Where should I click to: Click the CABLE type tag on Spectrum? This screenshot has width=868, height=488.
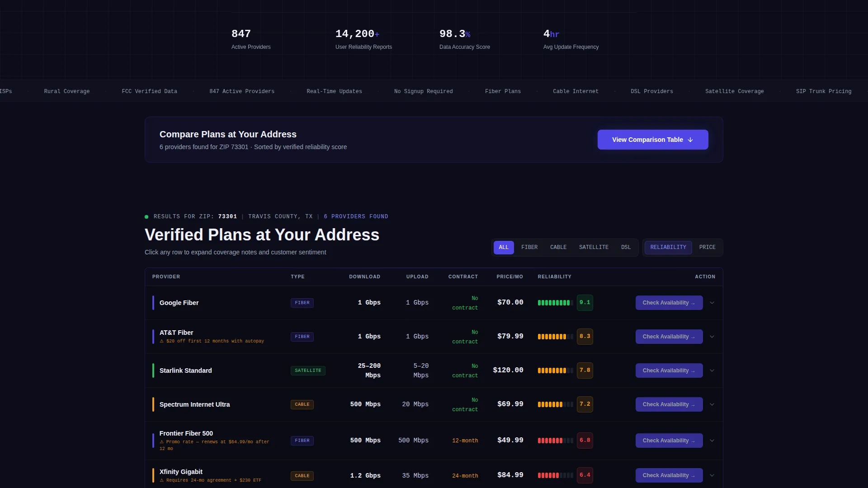coord(302,404)
